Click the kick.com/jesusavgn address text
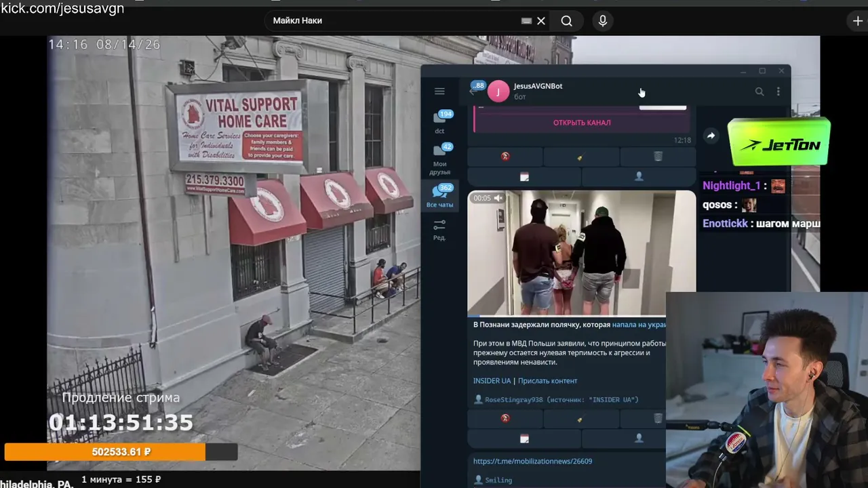This screenshot has height=488, width=868. [62, 9]
